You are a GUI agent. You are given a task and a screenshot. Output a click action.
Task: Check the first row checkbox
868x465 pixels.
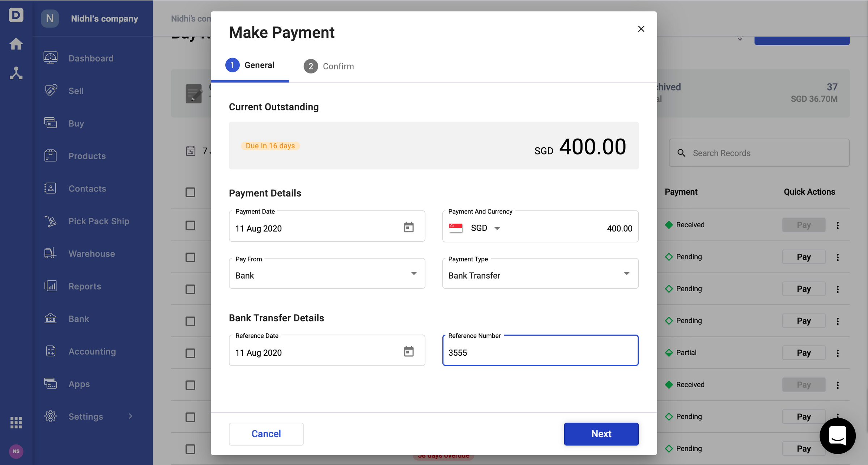190,225
